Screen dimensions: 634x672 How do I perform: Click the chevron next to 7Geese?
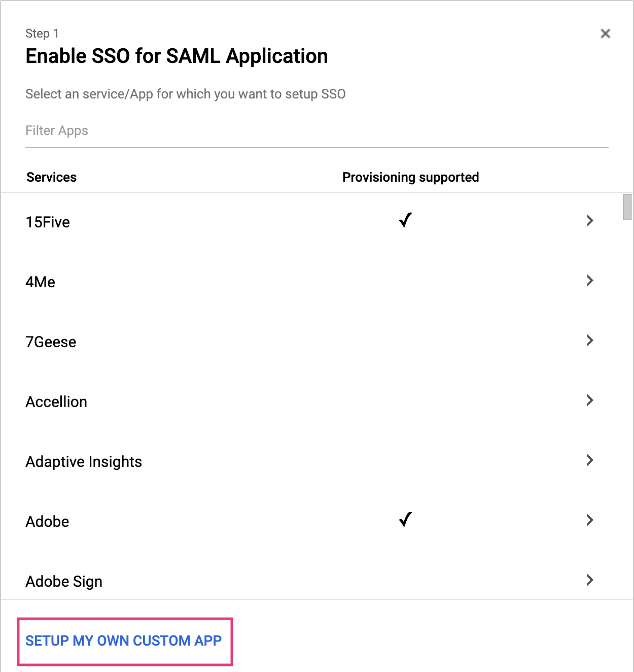590,341
